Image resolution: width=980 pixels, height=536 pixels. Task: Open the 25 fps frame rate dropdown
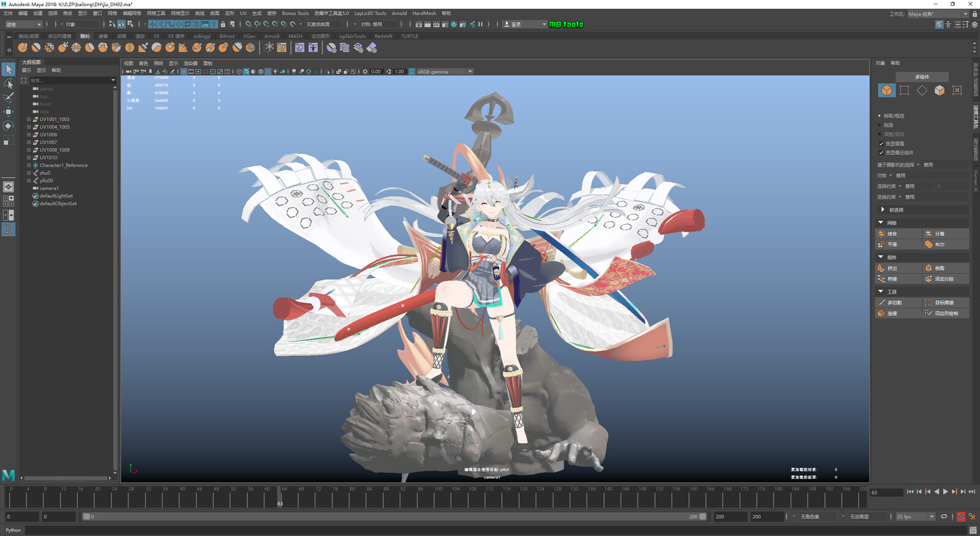point(916,516)
